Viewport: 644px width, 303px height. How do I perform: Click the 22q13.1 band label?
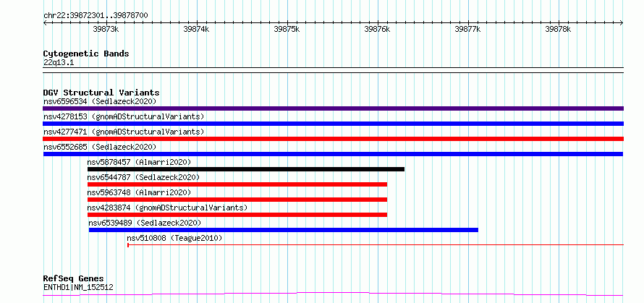coord(59,63)
